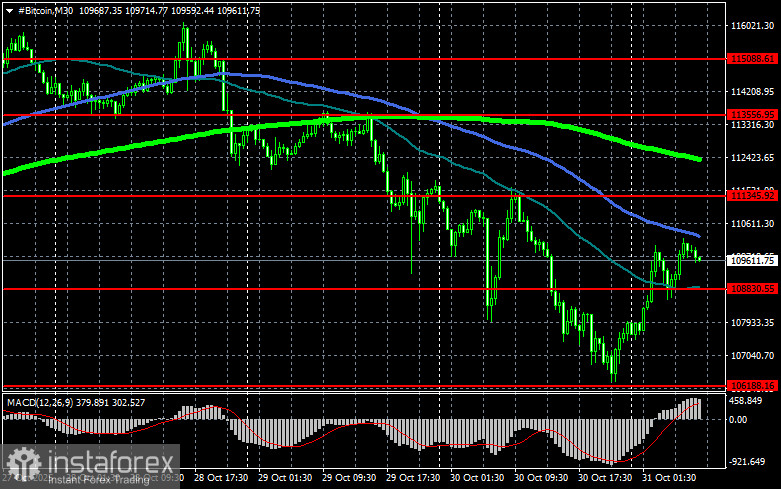Image resolution: width=781 pixels, height=489 pixels.
Task: Click the 29 Oct 09:30 time label
Action: click(349, 477)
